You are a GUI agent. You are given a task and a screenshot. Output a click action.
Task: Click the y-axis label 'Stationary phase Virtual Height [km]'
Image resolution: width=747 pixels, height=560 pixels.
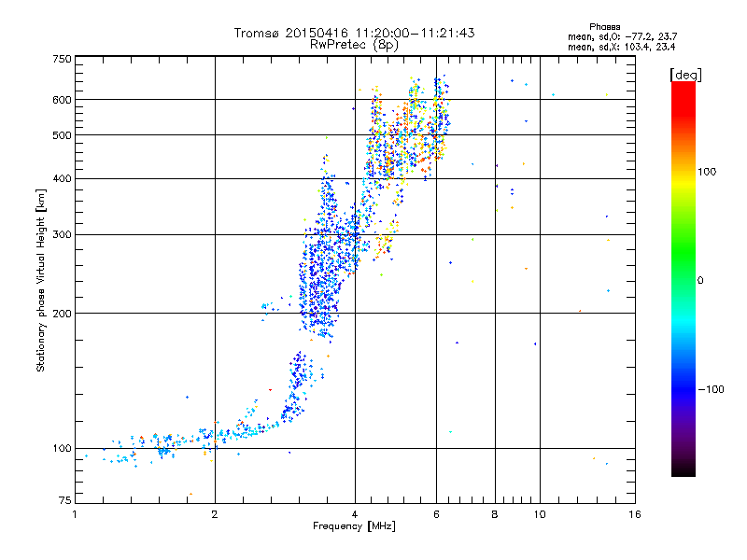(x=41, y=281)
